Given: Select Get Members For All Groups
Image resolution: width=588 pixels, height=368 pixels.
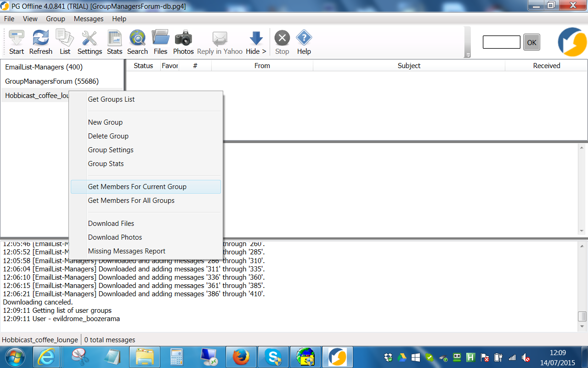Looking at the screenshot, I should tap(146, 201).
